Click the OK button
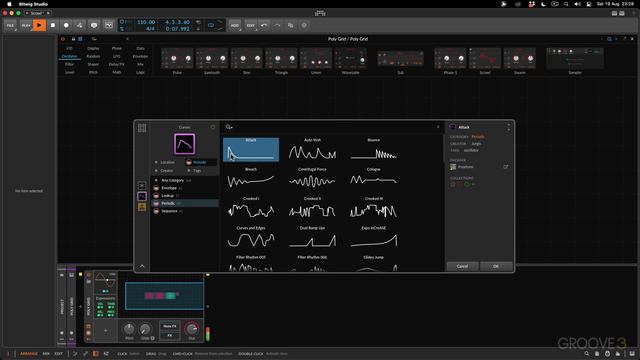The height and width of the screenshot is (360, 640). point(496,266)
